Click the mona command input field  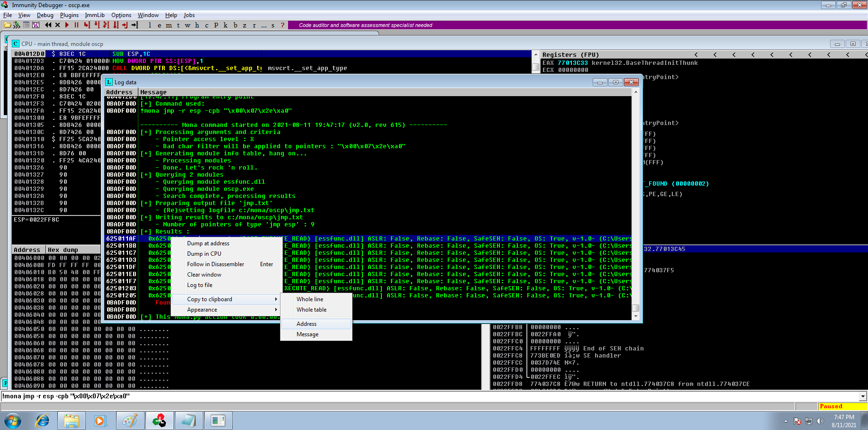430,396
